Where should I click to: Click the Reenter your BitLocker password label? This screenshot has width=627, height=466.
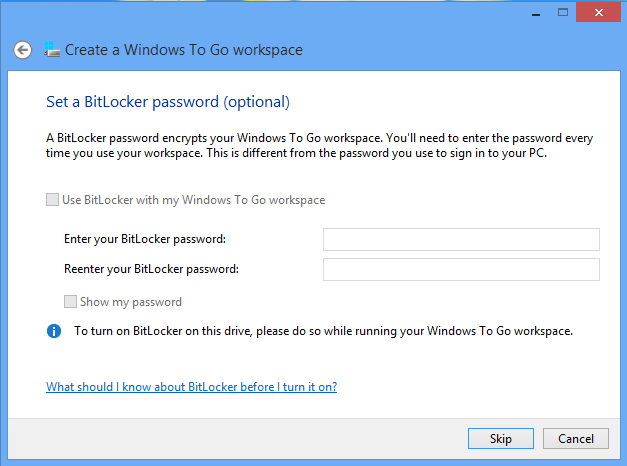(151, 269)
